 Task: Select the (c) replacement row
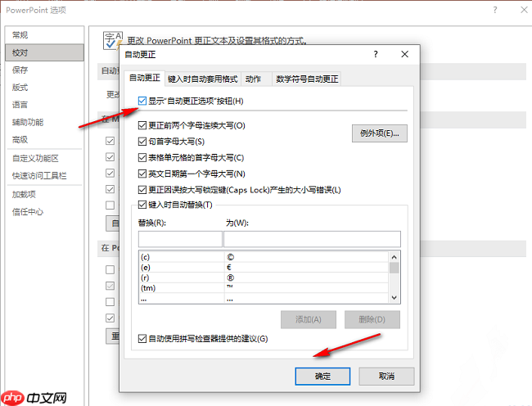point(264,257)
